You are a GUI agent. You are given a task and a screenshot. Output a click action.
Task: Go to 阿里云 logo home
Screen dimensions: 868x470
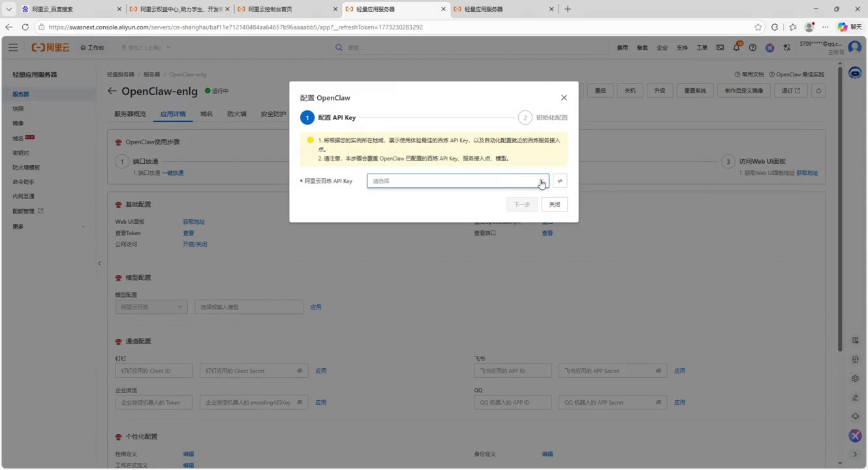(x=51, y=48)
